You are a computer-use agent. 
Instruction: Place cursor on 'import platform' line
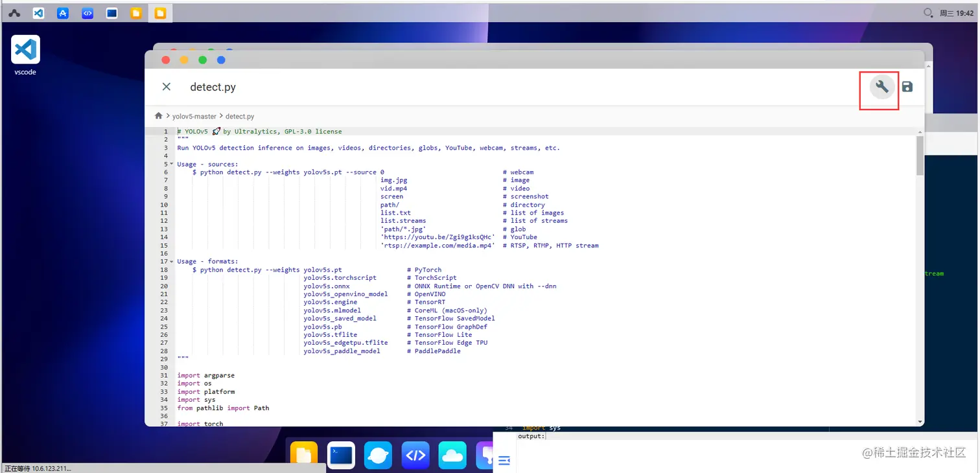[206, 391]
